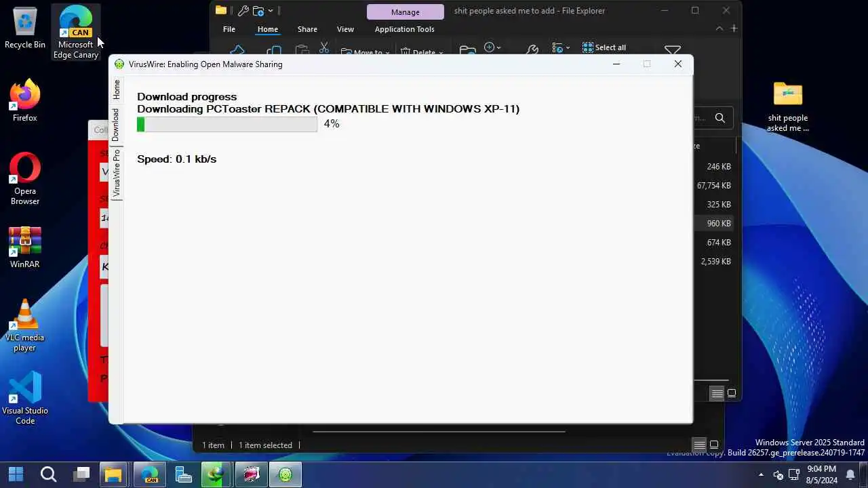Collapse the File Explorer ribbon chevron
Screen dimensions: 868x488
719,28
